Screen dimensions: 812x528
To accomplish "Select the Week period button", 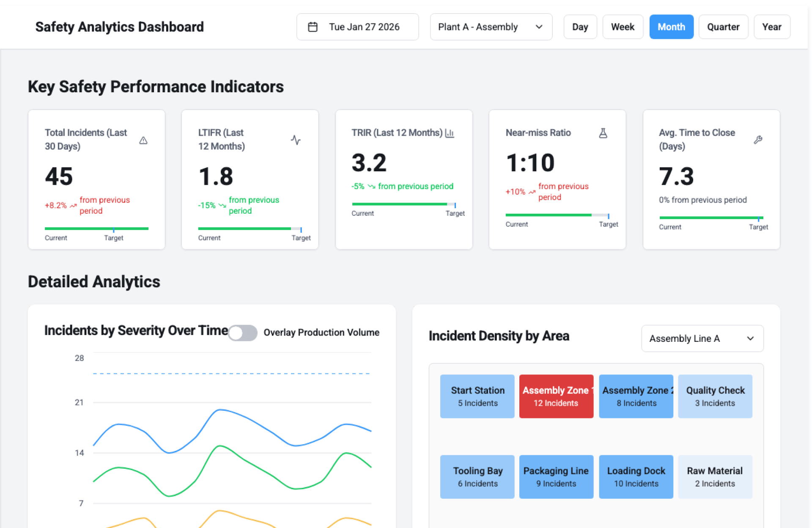I will pos(623,27).
